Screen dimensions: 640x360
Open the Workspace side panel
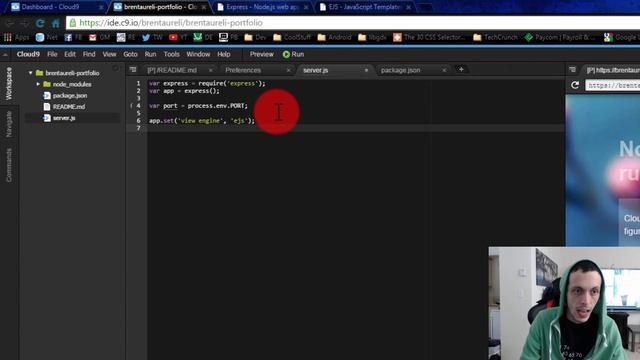tap(9, 84)
